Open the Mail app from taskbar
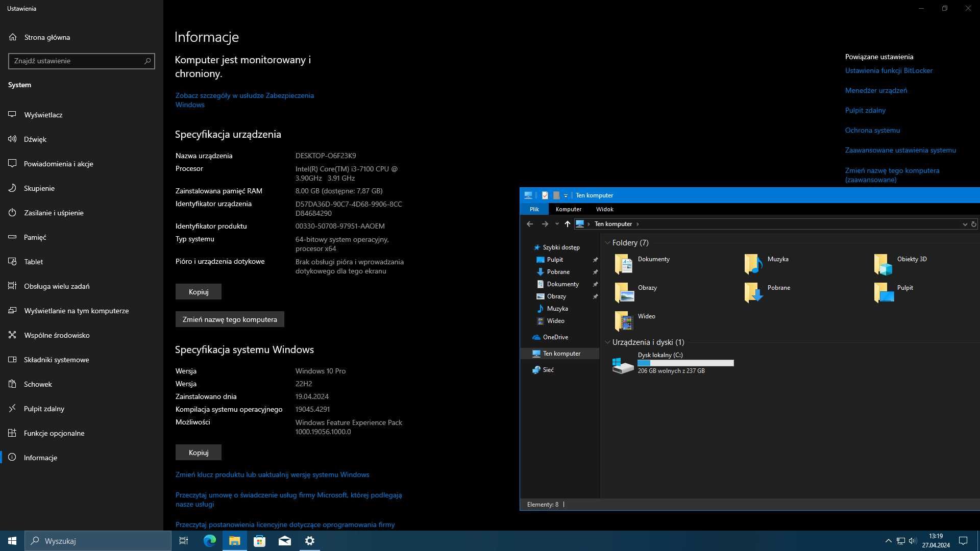This screenshot has height=551, width=980. (285, 541)
